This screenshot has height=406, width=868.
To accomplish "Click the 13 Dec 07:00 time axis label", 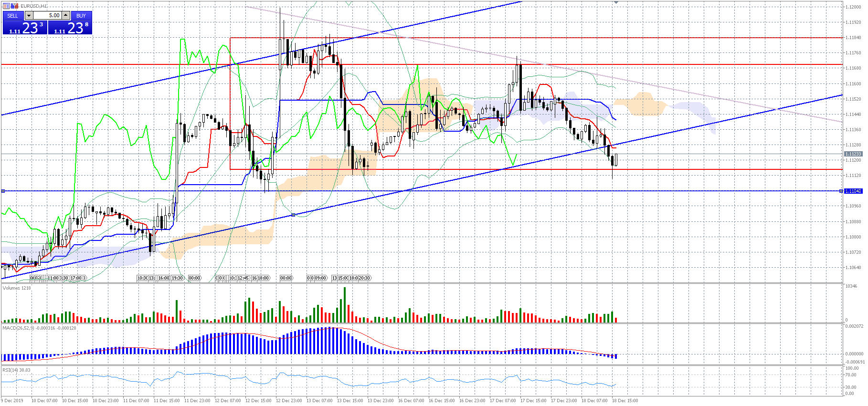I will [319, 400].
